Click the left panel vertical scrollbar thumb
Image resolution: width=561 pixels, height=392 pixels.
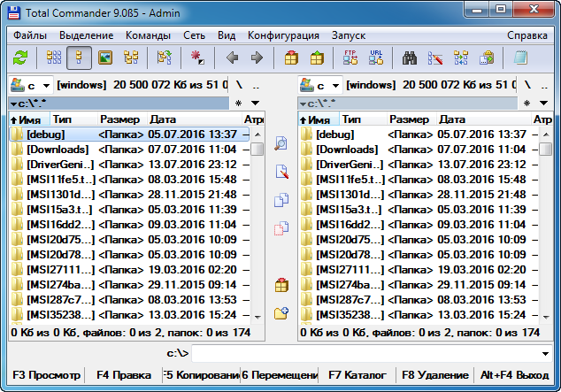click(x=257, y=150)
